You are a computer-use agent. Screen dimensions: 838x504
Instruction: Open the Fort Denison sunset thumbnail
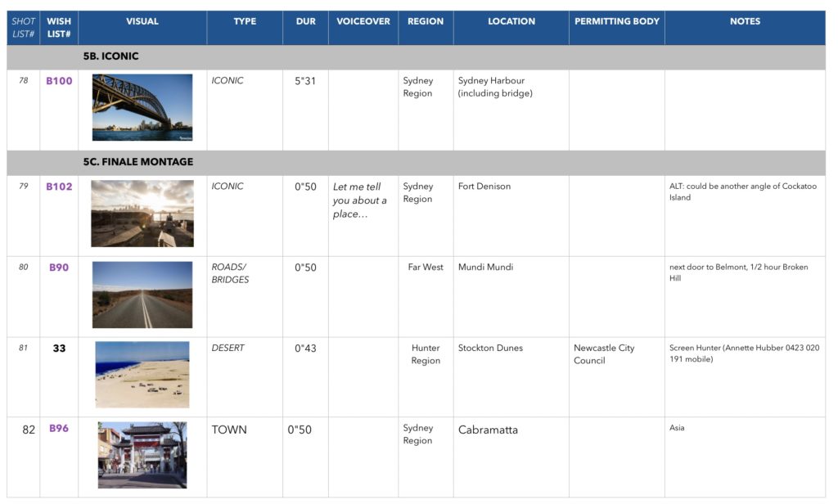pos(142,214)
